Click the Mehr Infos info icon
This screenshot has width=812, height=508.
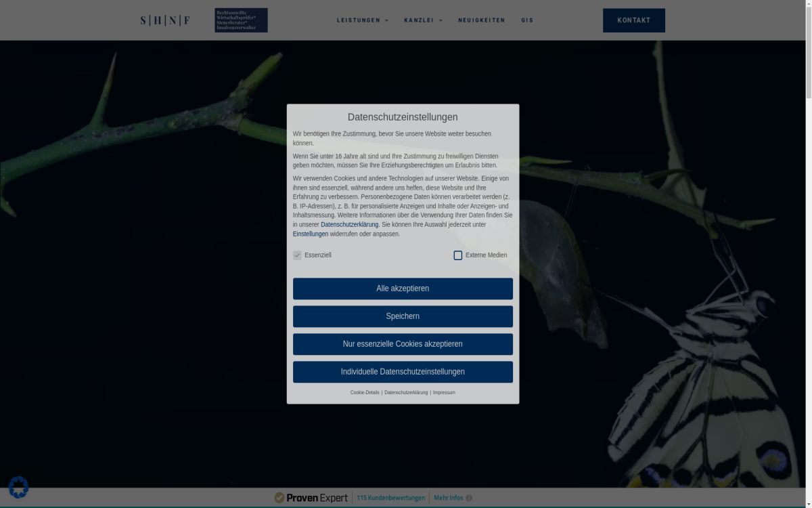(x=469, y=498)
